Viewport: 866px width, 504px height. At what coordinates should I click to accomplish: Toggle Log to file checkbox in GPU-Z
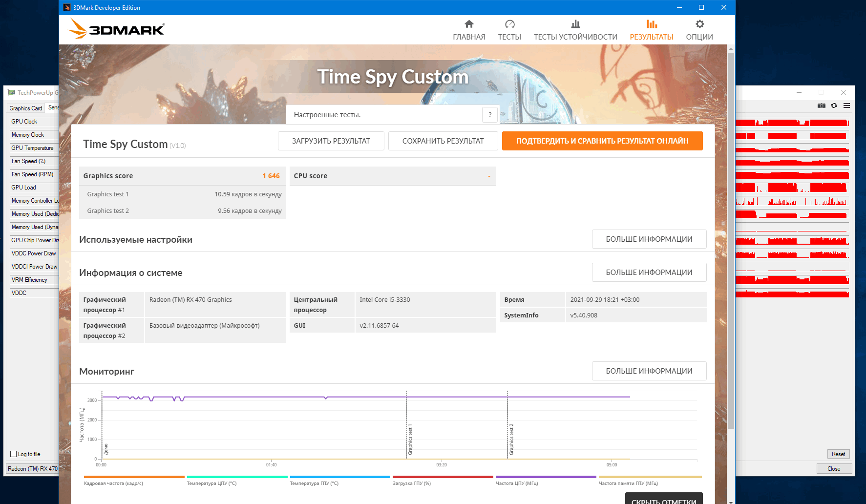pos(14,454)
